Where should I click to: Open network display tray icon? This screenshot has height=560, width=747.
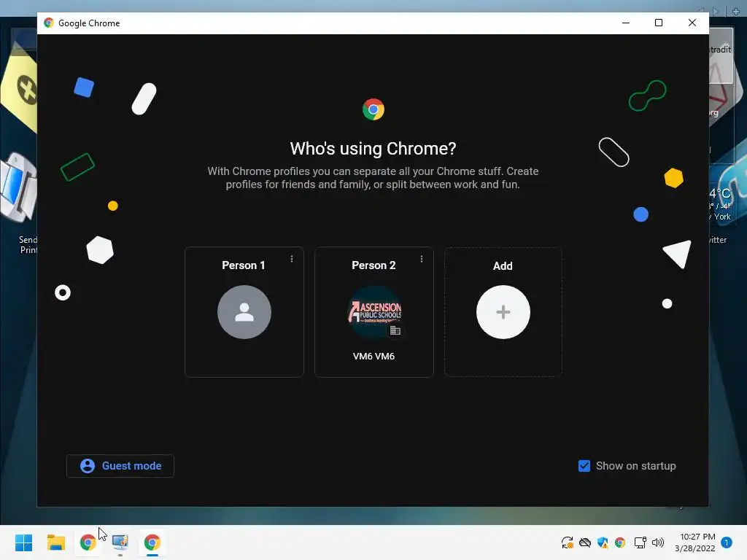(640, 542)
